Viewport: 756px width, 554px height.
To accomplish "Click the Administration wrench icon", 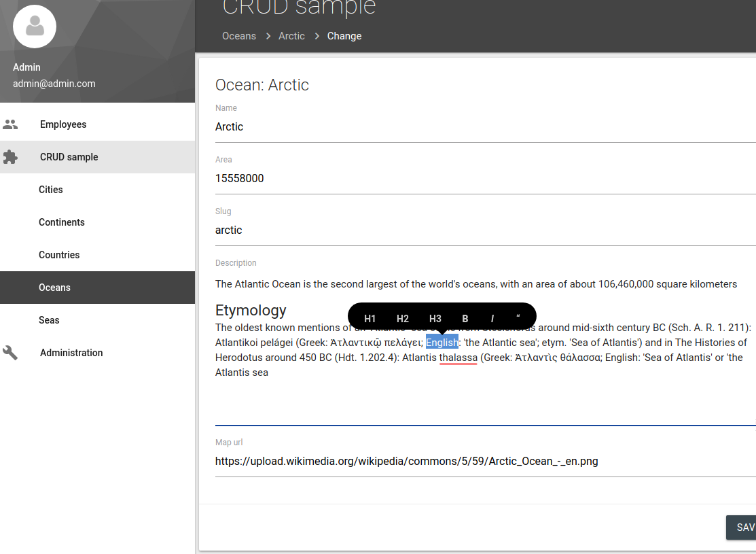I will pos(10,353).
